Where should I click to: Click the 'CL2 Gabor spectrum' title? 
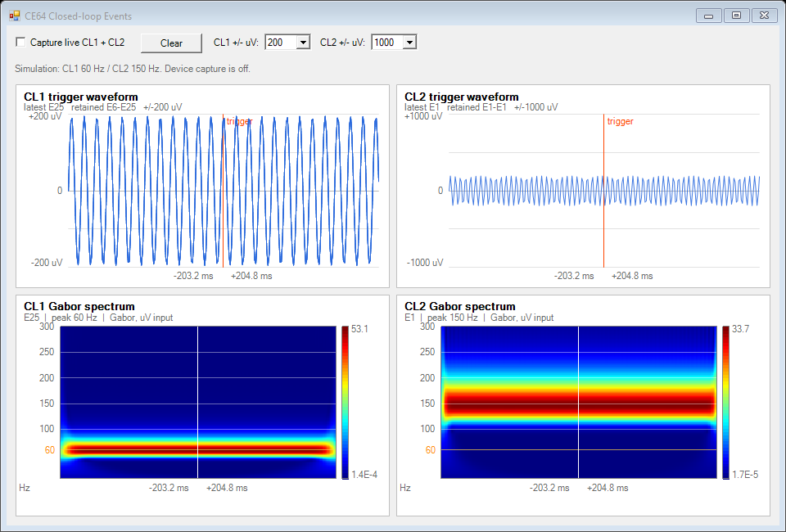459,306
